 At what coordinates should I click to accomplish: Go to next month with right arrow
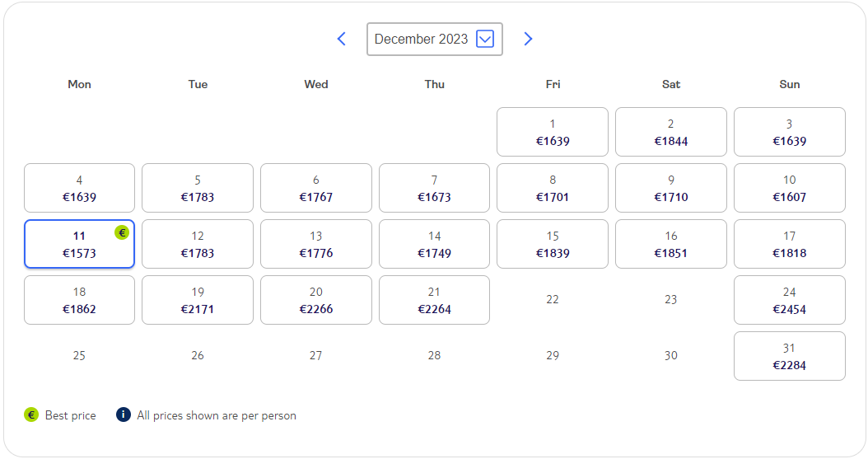click(x=528, y=39)
